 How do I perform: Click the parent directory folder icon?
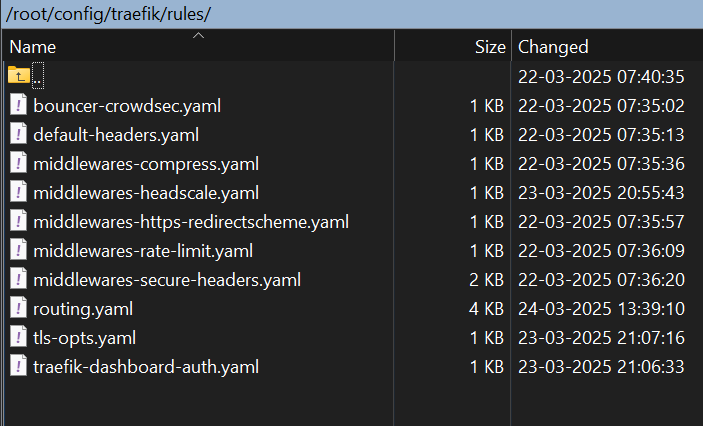[x=19, y=75]
